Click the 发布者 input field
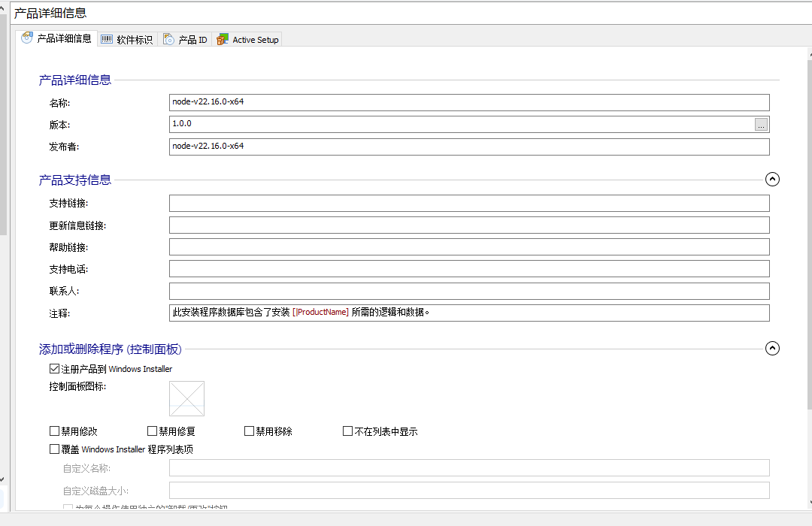This screenshot has width=812, height=526. coord(469,147)
